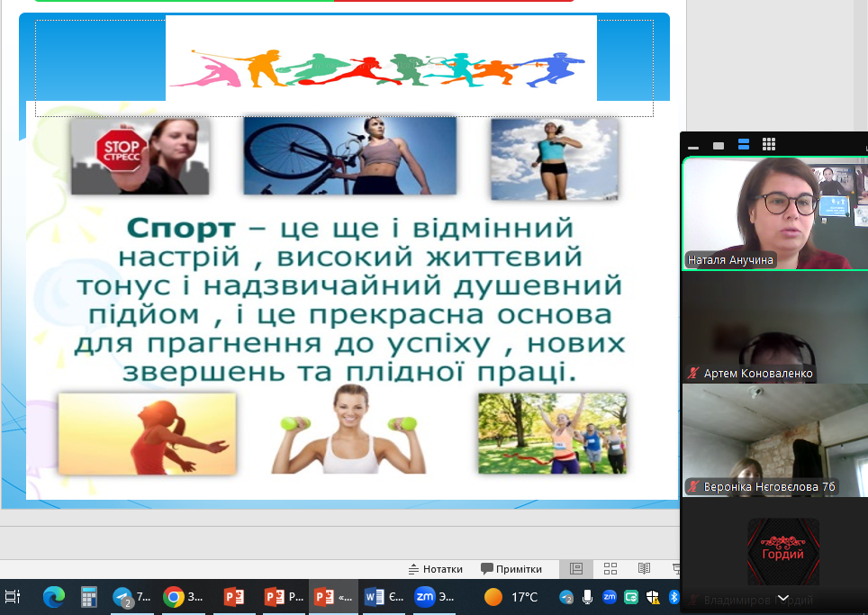Screen dimensions: 868x615
Task: Click muted mic icon beside Артем Коноваленко
Action: (693, 373)
